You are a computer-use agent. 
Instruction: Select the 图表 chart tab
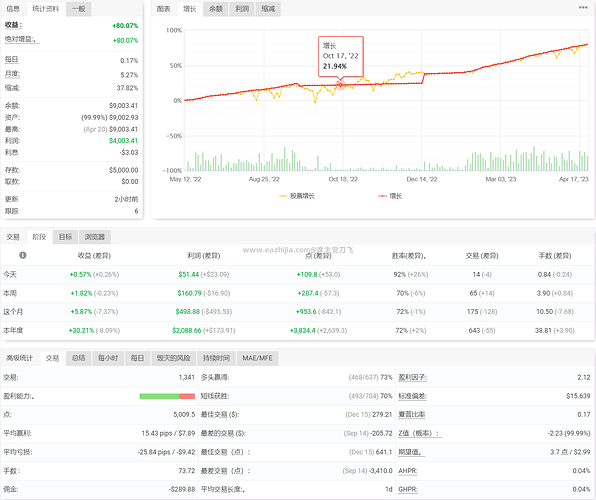click(x=163, y=9)
